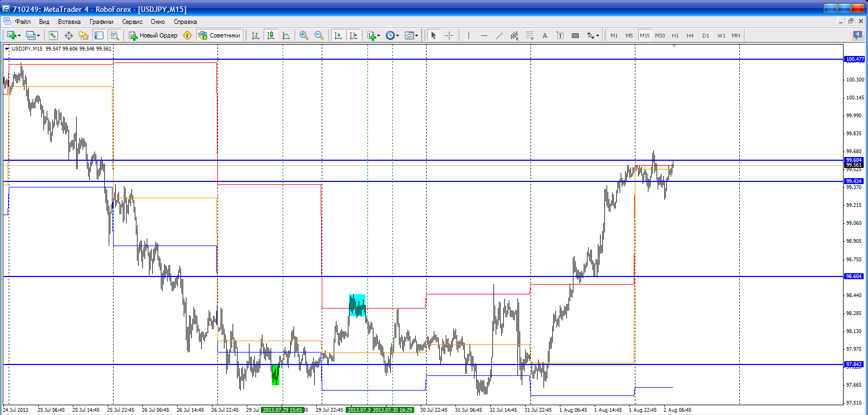Click the 1 Aug 14:45 time axis label

608,410
